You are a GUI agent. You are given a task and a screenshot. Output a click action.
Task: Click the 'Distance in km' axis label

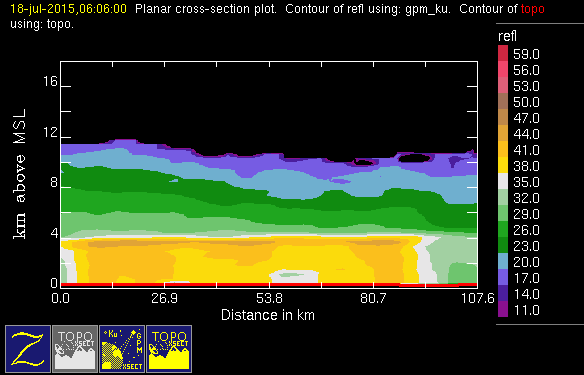(268, 315)
